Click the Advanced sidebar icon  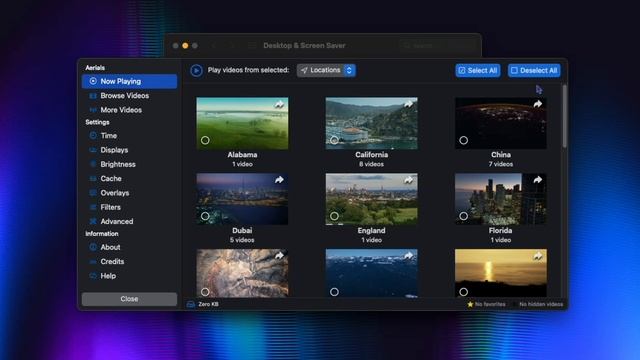coord(93,221)
